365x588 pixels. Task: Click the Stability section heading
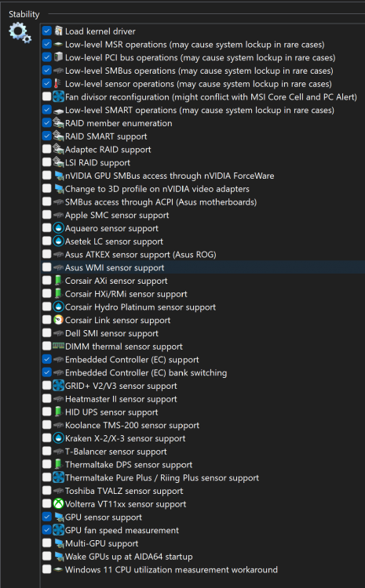point(24,14)
